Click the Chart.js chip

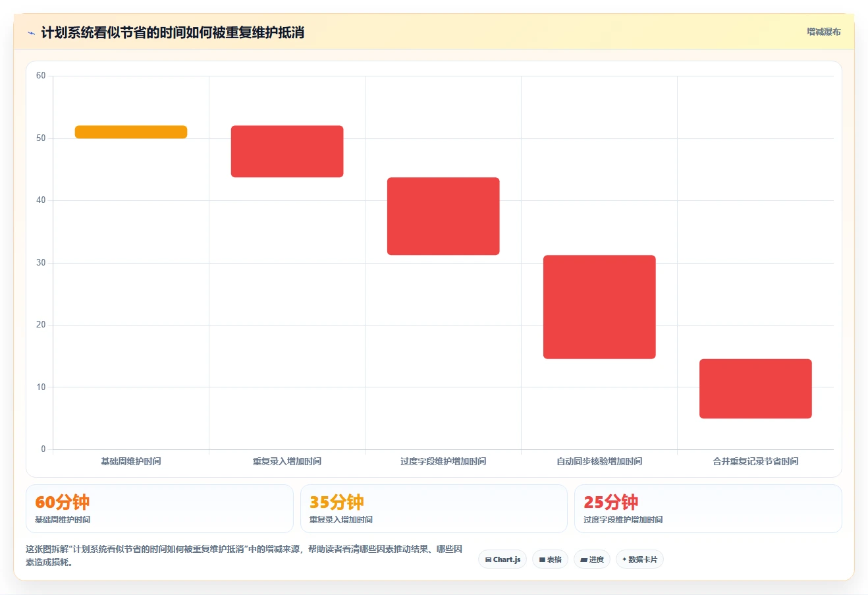pos(502,559)
